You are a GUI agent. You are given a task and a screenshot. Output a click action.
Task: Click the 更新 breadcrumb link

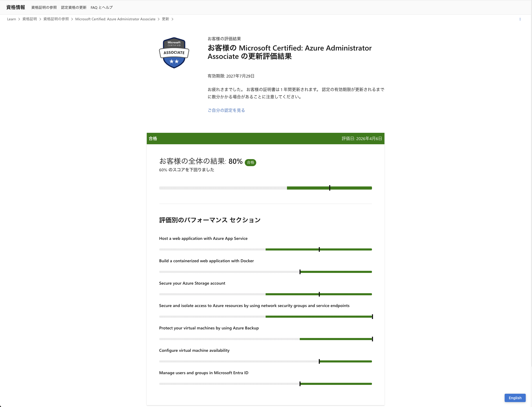tap(166, 19)
